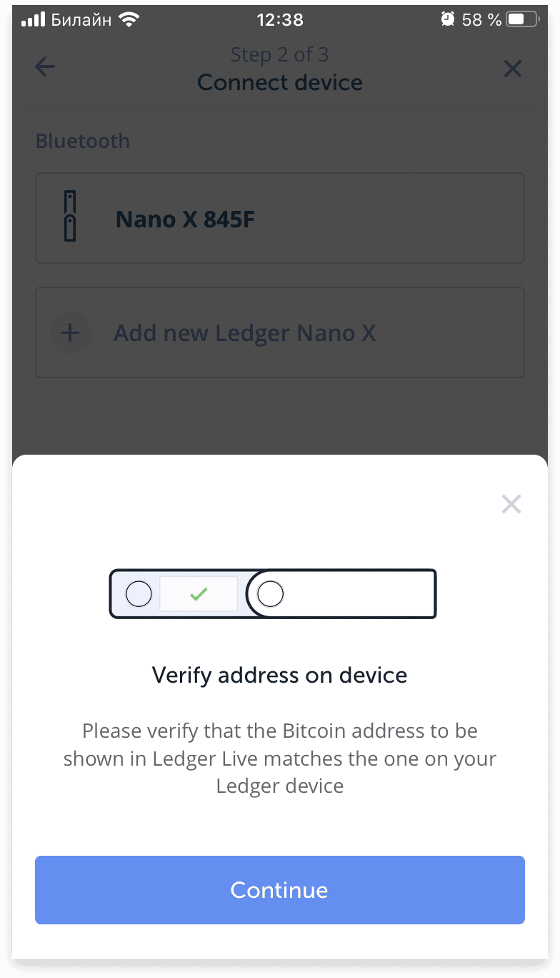The height and width of the screenshot is (978, 560).
Task: Tap the battery icon in status bar
Action: pos(522,20)
